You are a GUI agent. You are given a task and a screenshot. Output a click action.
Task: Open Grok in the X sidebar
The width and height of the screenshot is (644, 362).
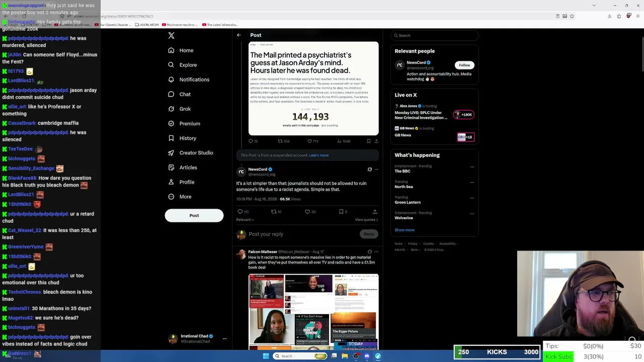click(x=179, y=109)
